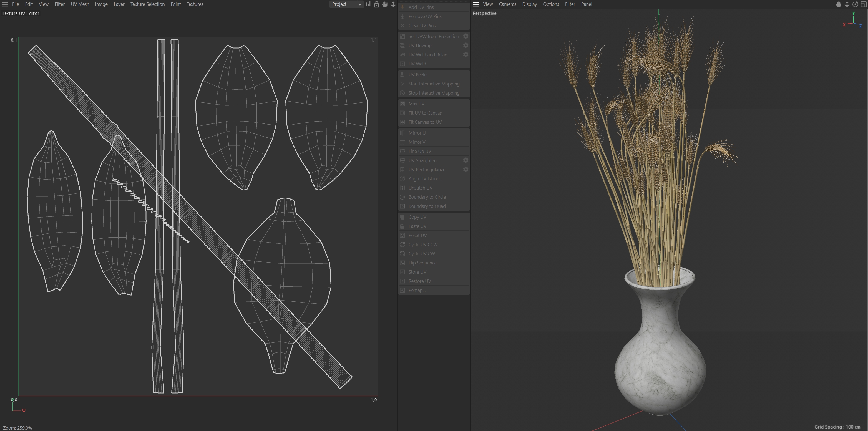This screenshot has height=431, width=868.
Task: Click the viewport layout toggle icon at top right
Action: coord(864,4)
